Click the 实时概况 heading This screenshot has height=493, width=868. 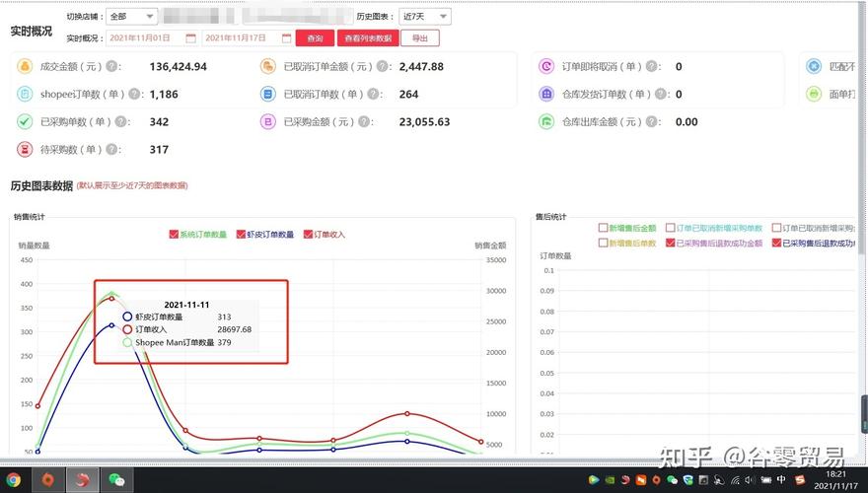tap(31, 32)
